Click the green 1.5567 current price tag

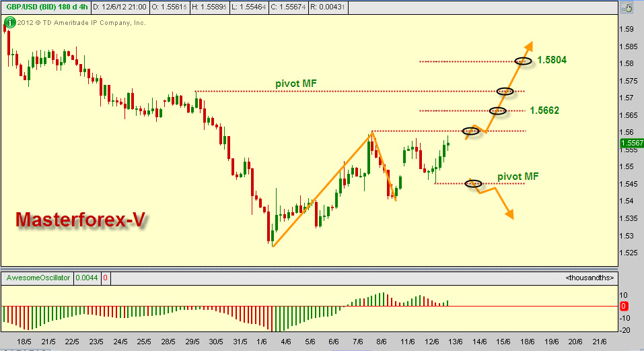[632, 143]
